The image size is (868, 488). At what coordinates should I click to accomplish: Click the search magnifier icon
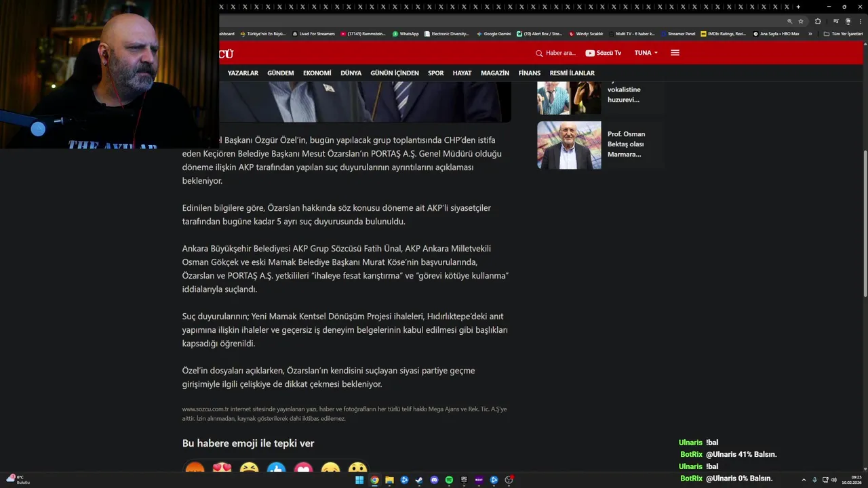[539, 53]
